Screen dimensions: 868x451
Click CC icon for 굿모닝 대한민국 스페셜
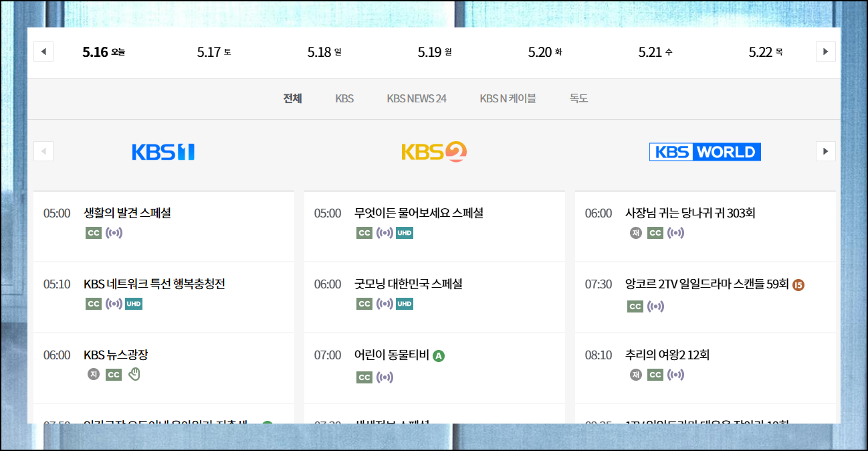click(364, 304)
